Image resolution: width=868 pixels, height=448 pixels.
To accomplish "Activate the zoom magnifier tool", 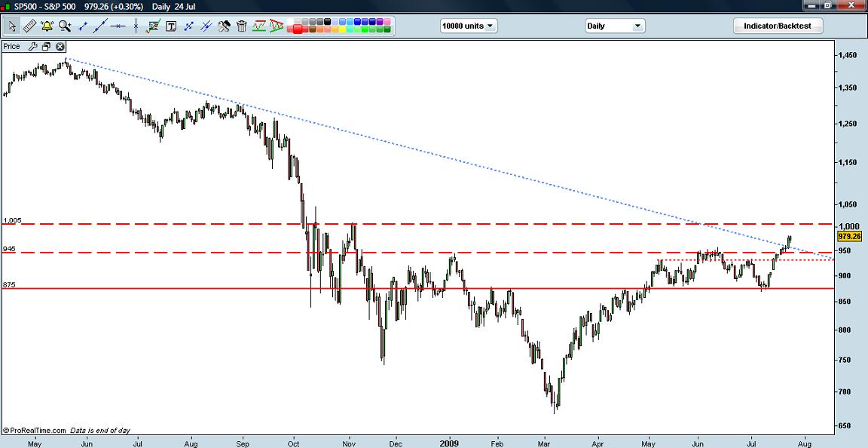I will [65, 26].
